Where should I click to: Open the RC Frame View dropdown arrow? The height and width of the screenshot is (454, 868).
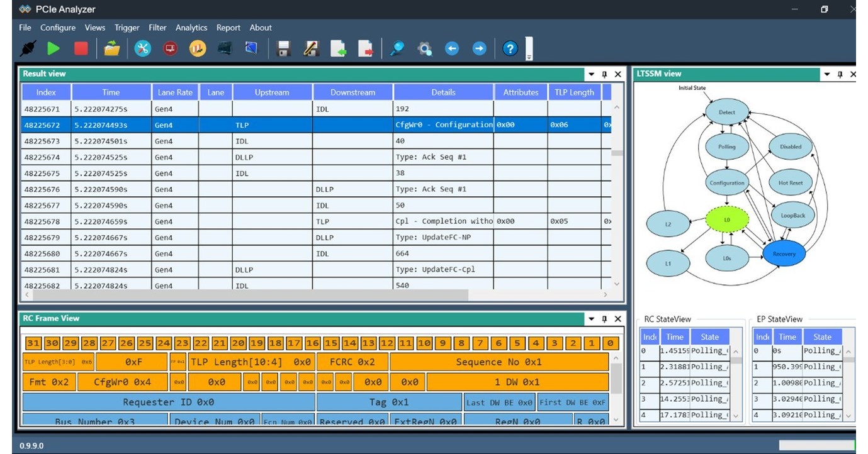click(x=590, y=318)
